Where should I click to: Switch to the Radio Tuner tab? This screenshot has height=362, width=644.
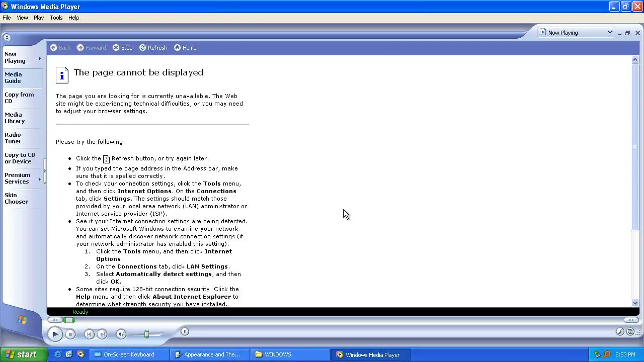[22, 138]
